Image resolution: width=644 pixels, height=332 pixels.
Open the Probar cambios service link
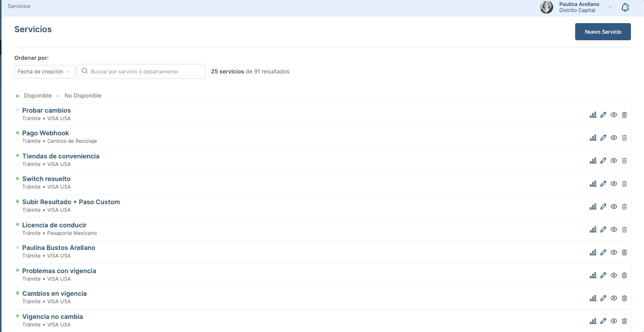coord(46,110)
